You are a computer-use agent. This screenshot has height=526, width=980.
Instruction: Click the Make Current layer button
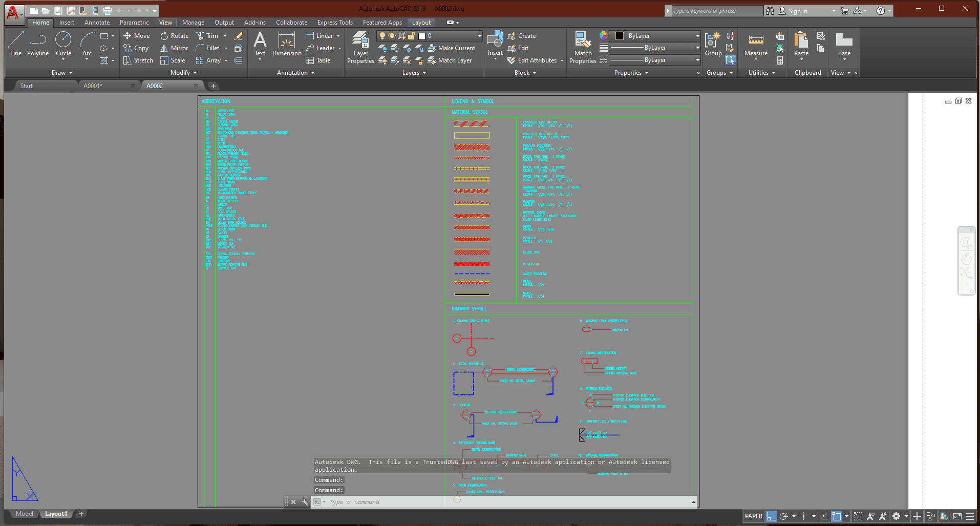click(451, 48)
